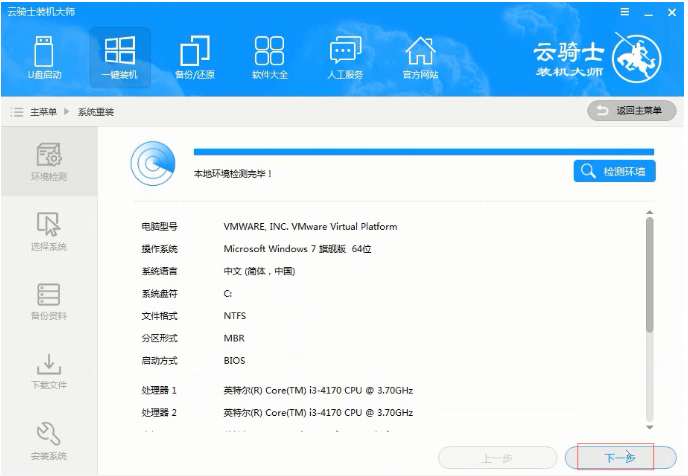Click the 处理器 2 label
Screen dimensions: 688x476
[x=159, y=412]
